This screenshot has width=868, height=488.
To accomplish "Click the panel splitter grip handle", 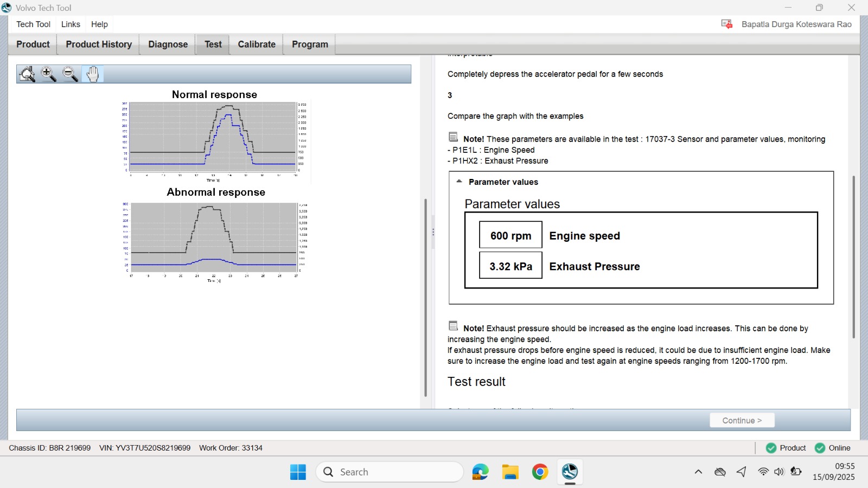I will click(x=433, y=232).
